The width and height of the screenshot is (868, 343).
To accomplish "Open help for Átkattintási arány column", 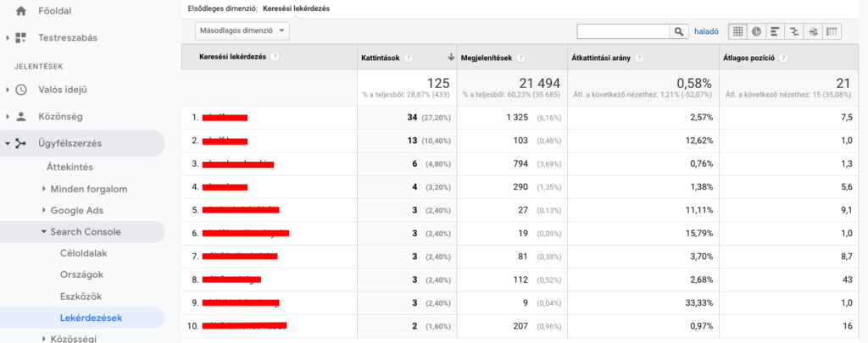I will 640,58.
